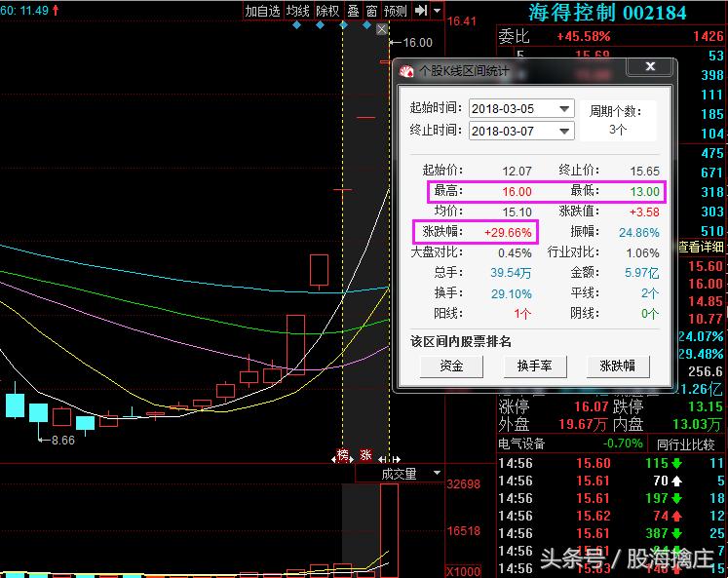Click the second blue diamond info marker
The width and height of the screenshot is (728, 578).
click(x=320, y=25)
